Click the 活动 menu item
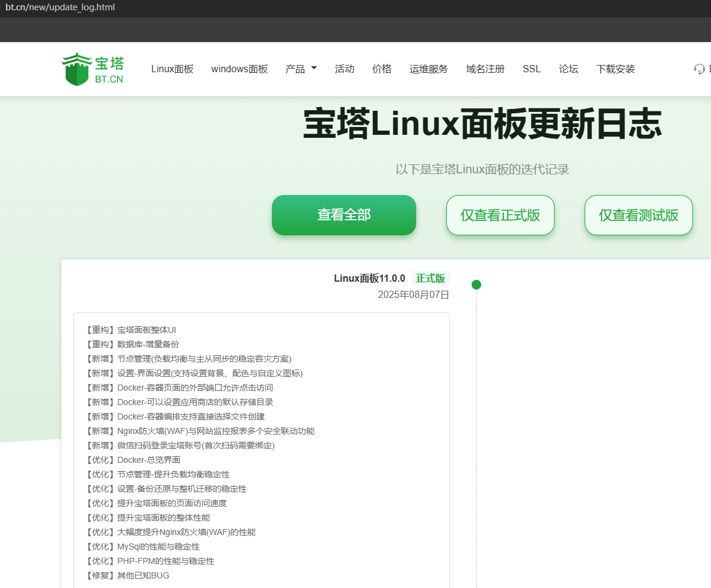 coord(345,69)
